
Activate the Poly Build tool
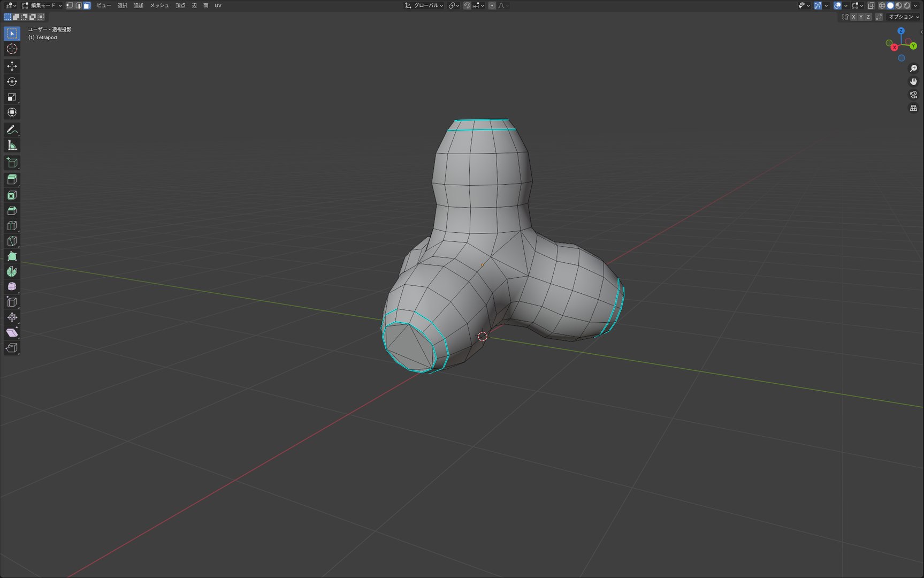click(x=12, y=256)
